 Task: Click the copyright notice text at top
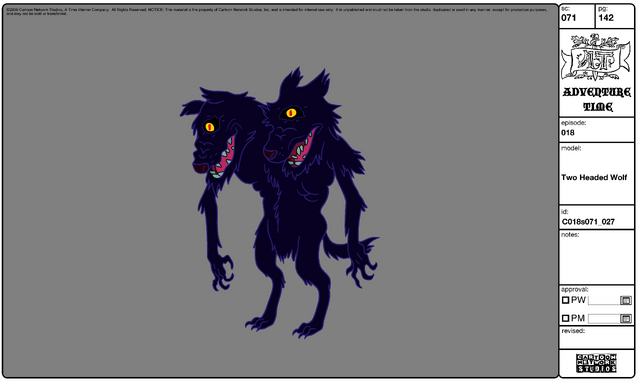(277, 11)
